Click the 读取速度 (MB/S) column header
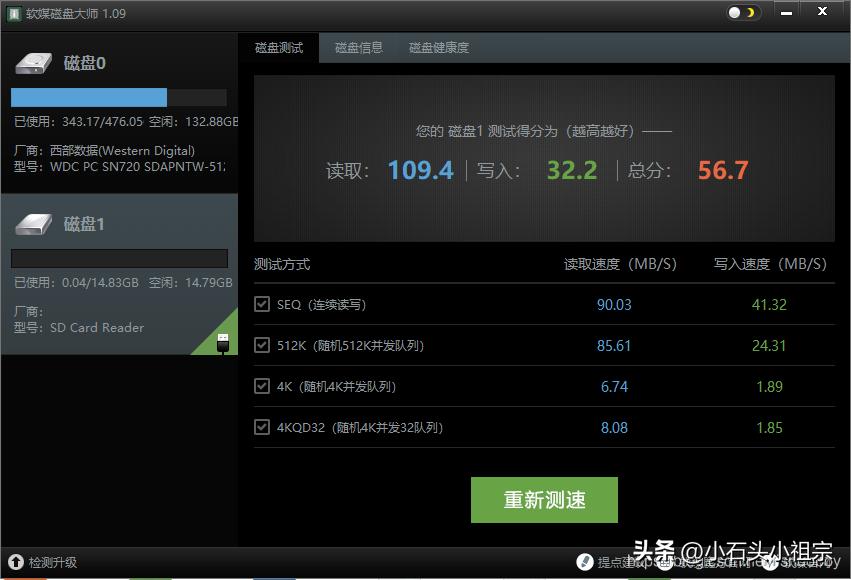The width and height of the screenshot is (851, 580). point(620,264)
